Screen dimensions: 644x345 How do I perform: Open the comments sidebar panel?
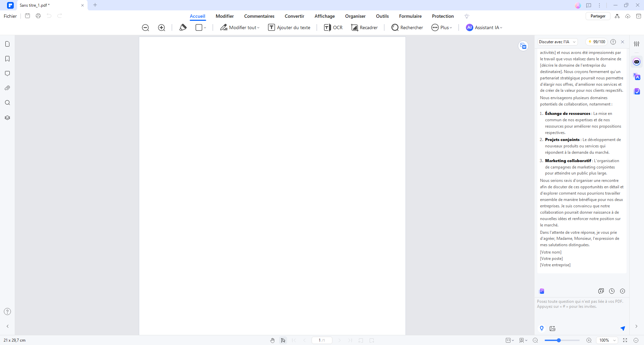[x=7, y=73]
